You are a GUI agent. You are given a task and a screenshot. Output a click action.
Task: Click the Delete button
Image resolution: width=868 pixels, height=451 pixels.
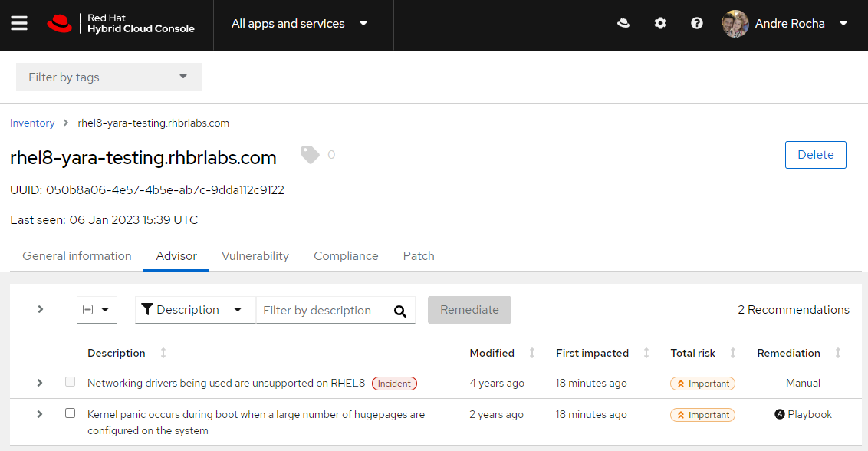(815, 155)
